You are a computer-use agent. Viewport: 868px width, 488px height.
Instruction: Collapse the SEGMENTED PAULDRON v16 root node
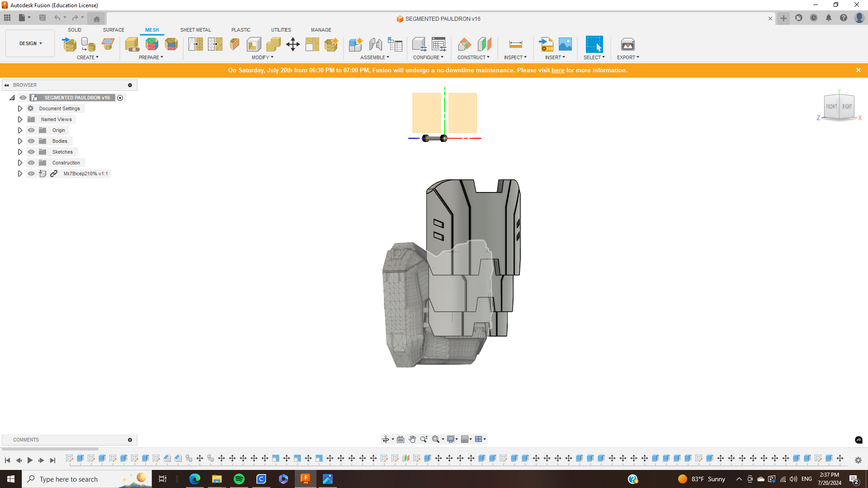12,98
